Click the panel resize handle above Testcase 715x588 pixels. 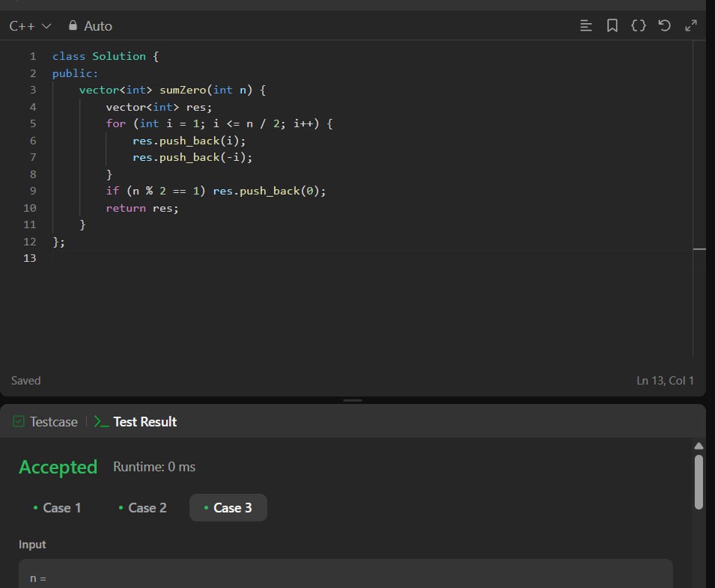353,400
